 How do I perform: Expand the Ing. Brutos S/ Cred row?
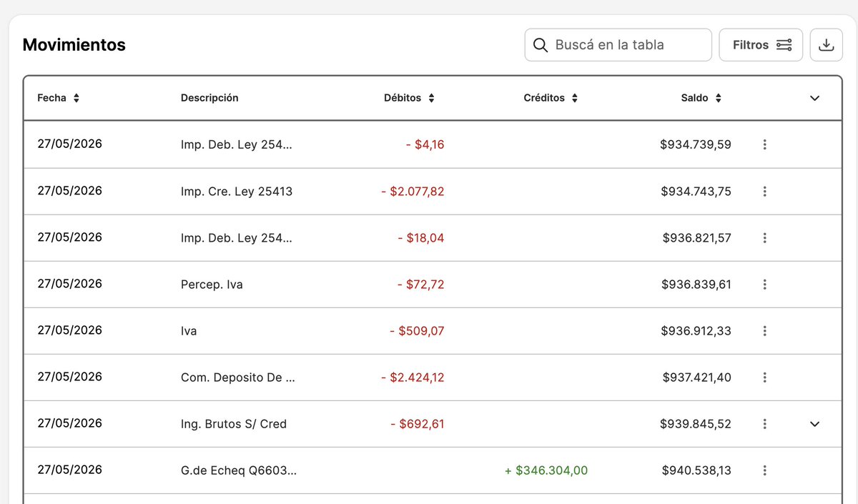[x=814, y=424]
